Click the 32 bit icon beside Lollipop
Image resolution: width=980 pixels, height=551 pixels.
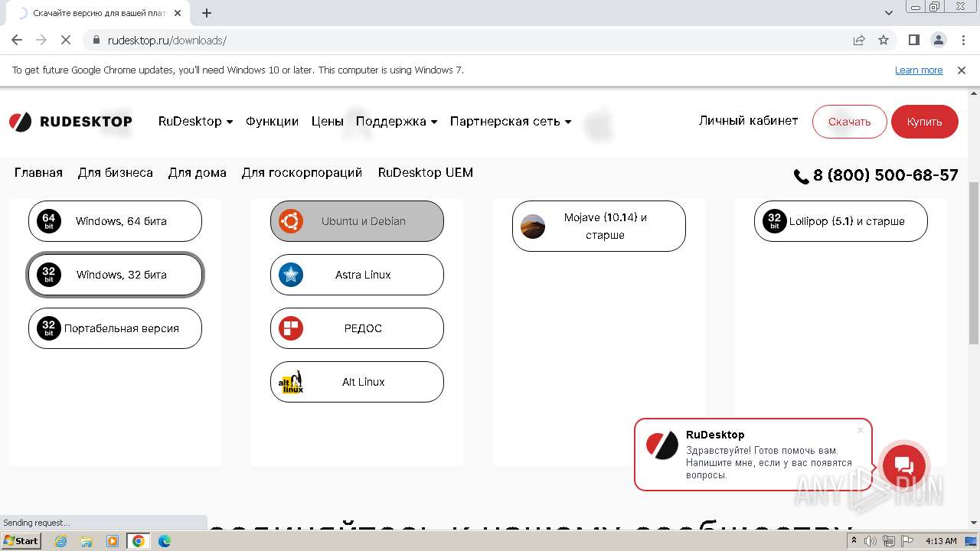(x=775, y=221)
